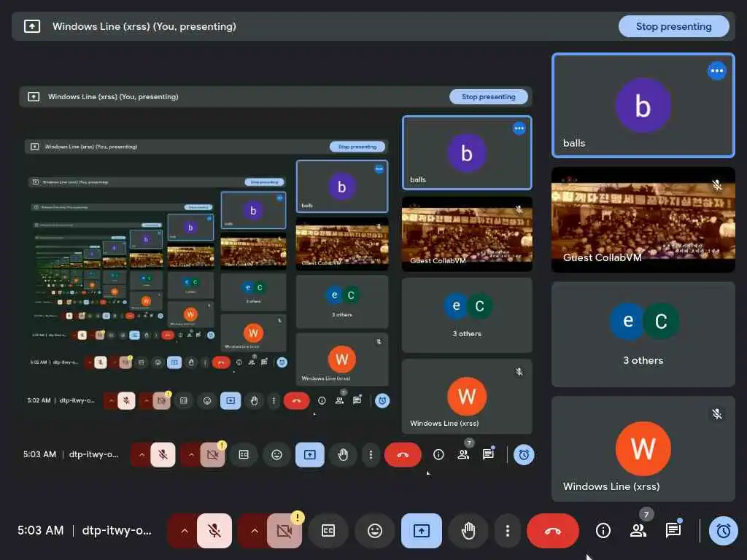Click the people icon in the first nested 5:03 AM bar
This screenshot has height=560, width=747.
(463, 455)
